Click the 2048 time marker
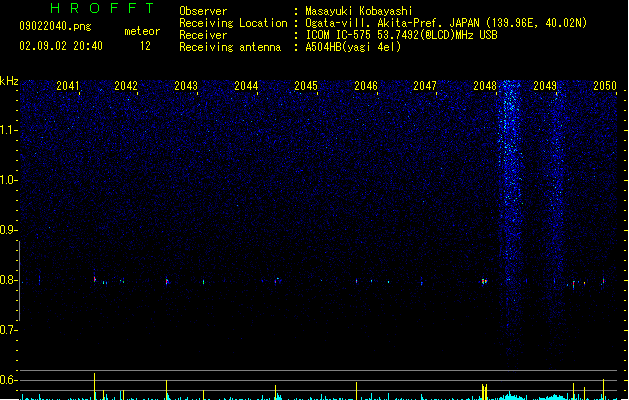Screen dimensions: 629x400 (x=485, y=86)
